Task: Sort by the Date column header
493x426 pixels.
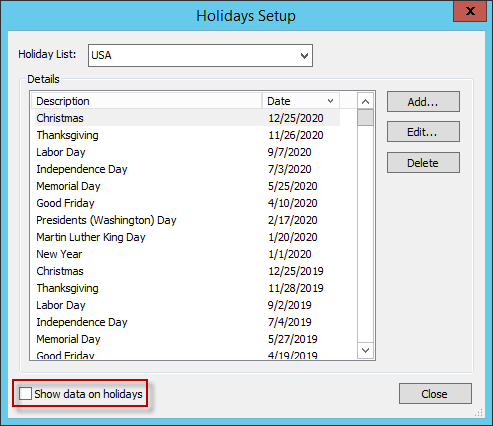Action: tap(301, 101)
